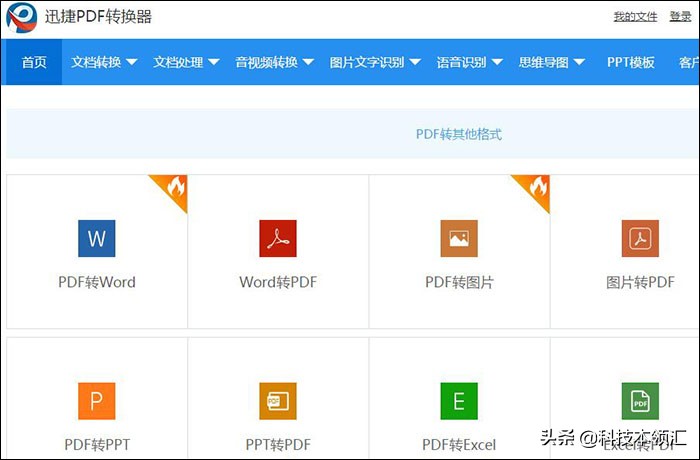This screenshot has height=460, width=700.
Task: Expand the 思维导图 dropdown arrow
Action: click(x=579, y=62)
